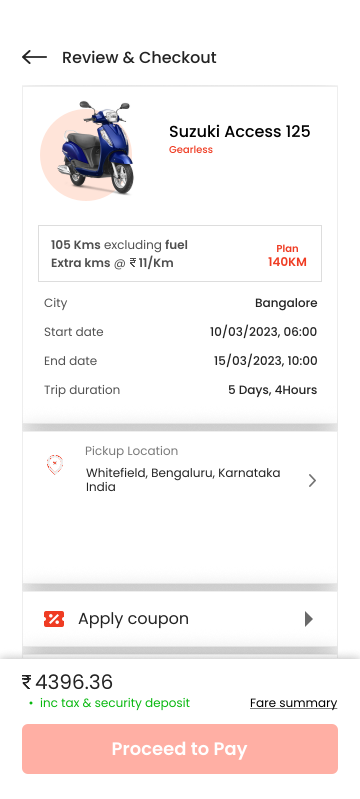Tap the Whitefield, Bengaluru pickup address
Viewport: 360px width, 799px height.
click(x=183, y=480)
